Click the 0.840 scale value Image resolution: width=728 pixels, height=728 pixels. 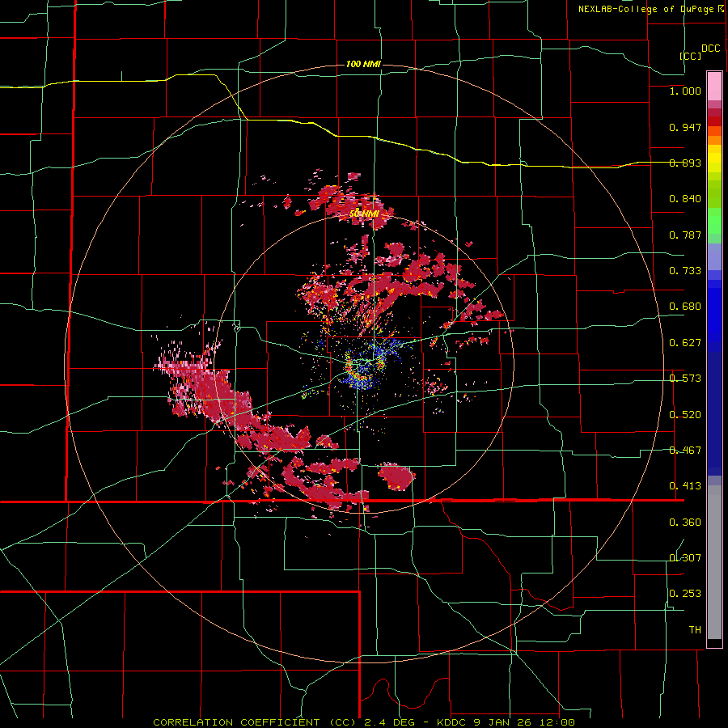coord(685,199)
